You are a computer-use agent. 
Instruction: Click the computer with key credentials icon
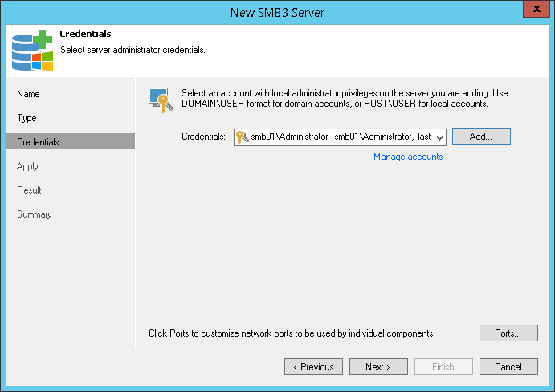[x=161, y=100]
